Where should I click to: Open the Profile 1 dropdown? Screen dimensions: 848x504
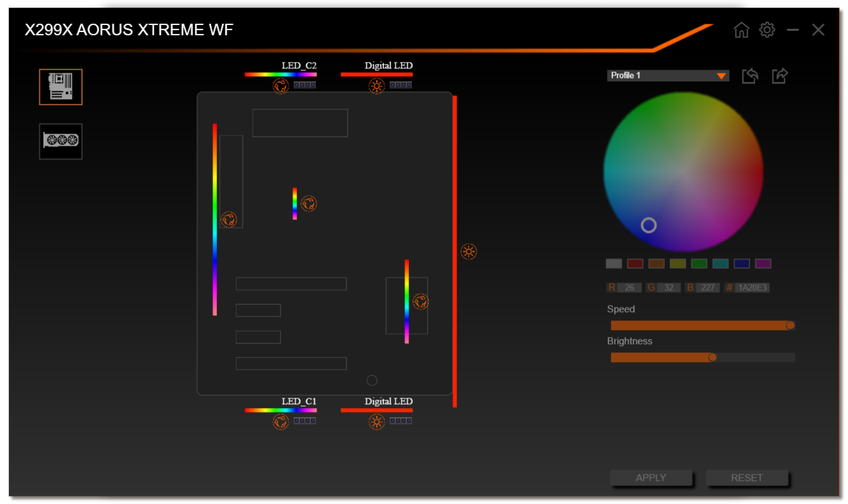coord(668,75)
